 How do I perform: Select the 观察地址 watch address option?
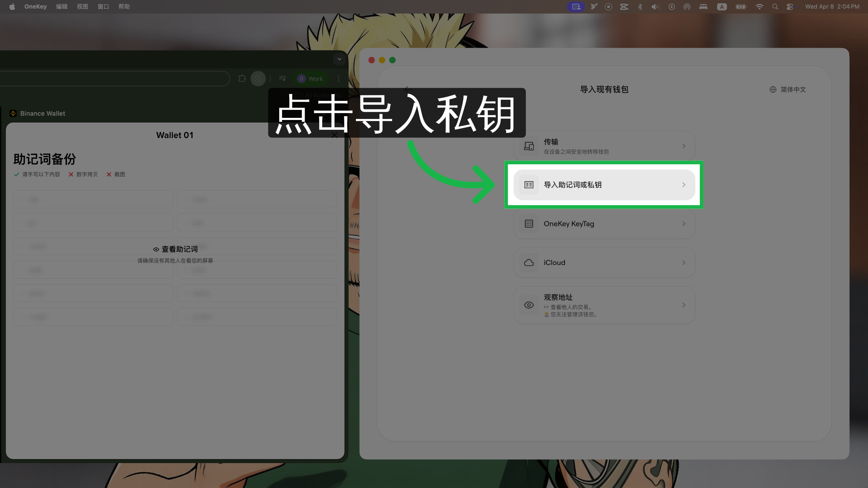tap(604, 305)
